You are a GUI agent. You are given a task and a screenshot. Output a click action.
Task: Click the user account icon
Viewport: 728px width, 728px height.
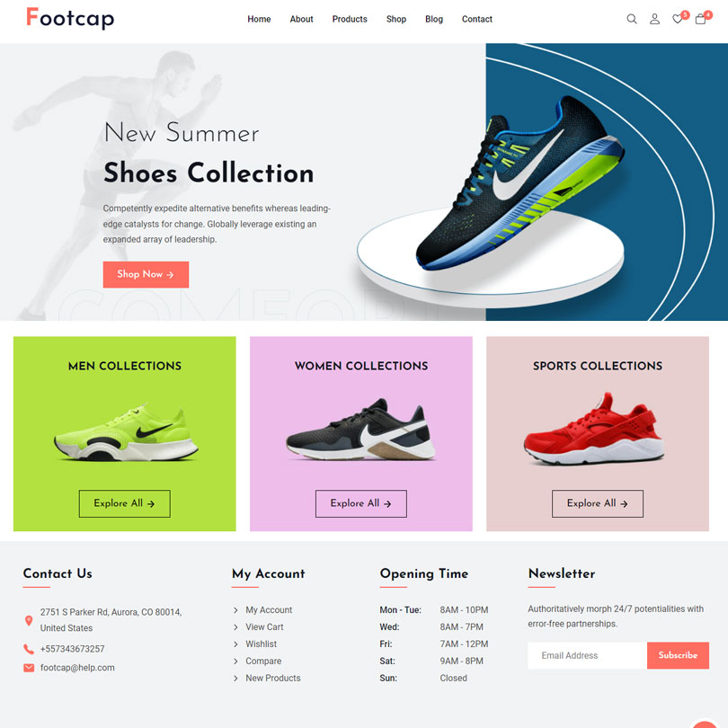click(654, 19)
